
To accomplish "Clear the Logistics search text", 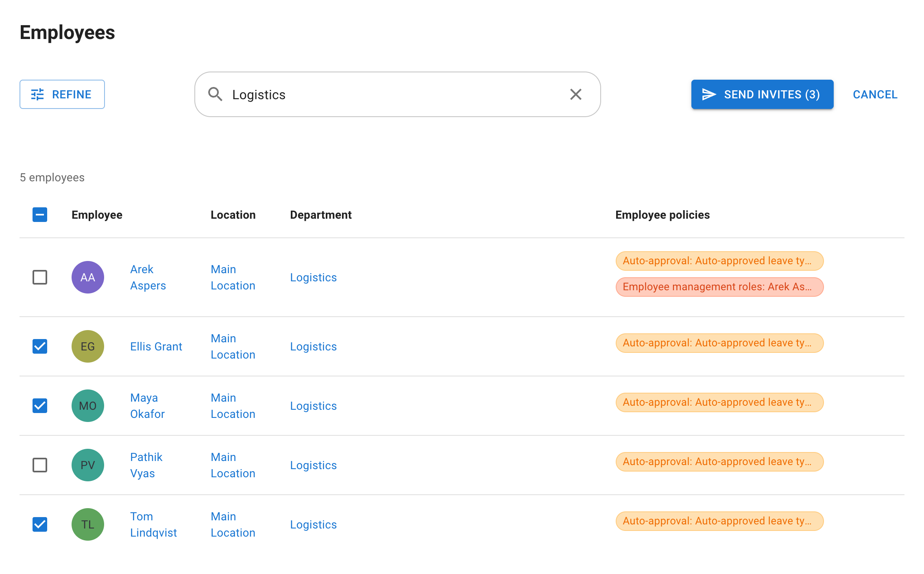I will point(575,94).
